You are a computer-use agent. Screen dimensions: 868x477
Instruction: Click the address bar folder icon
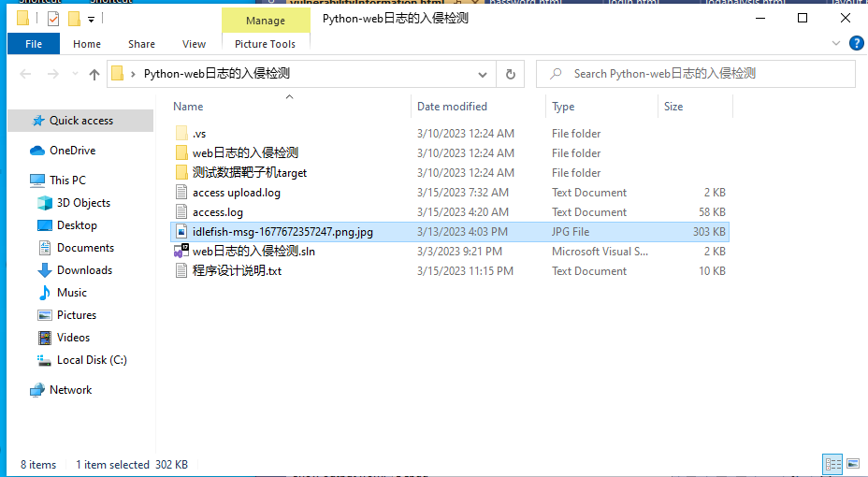click(x=117, y=74)
